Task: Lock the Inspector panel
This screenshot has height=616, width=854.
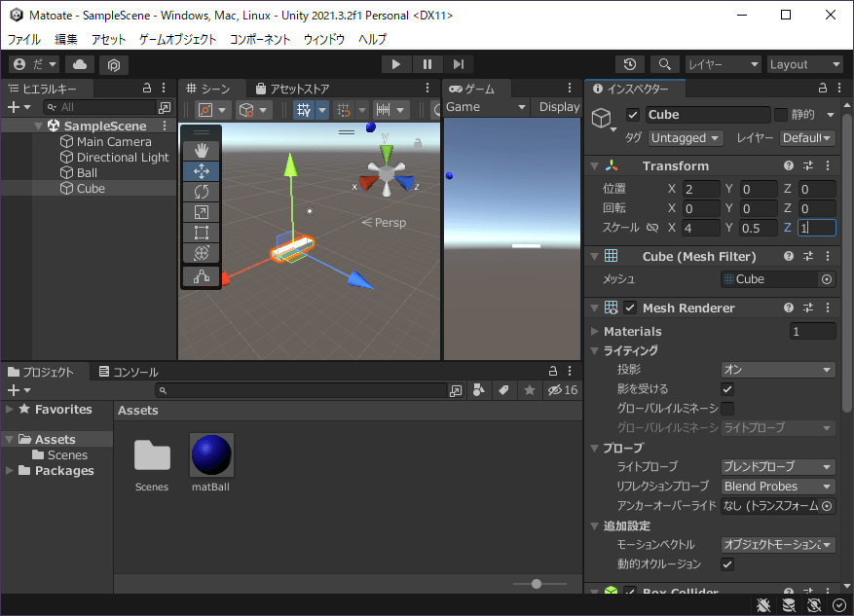Action: [x=823, y=88]
